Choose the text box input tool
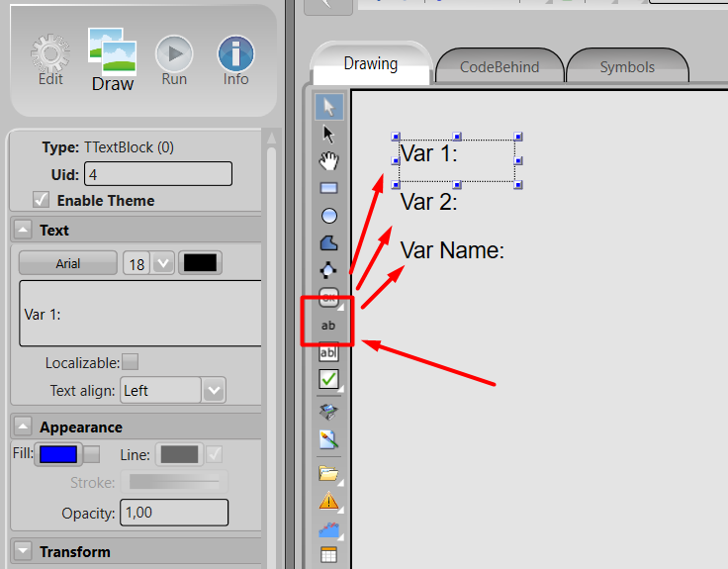This screenshot has height=569, width=728. [329, 351]
